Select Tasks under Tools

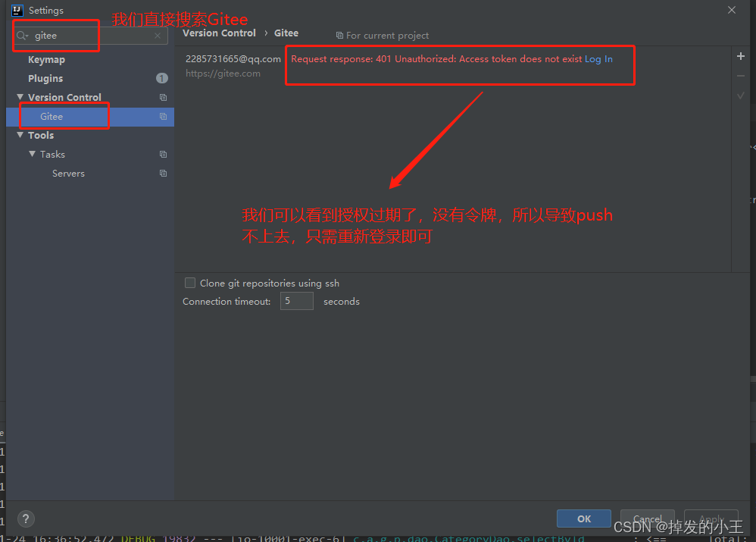click(x=52, y=155)
